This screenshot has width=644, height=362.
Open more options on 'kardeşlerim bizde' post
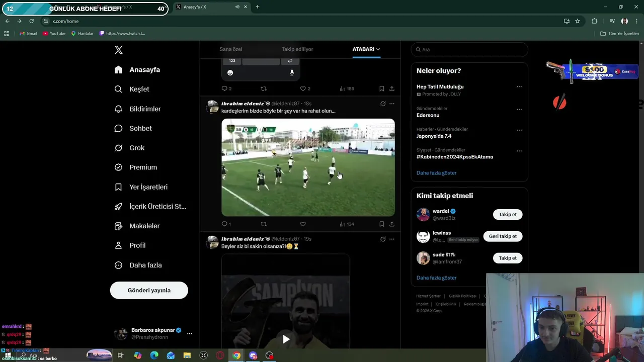(x=392, y=104)
